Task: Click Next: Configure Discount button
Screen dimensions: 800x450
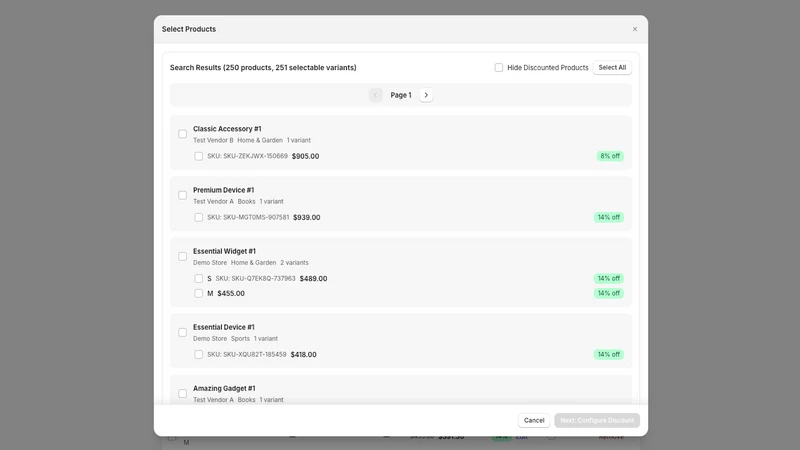Action: (597, 420)
